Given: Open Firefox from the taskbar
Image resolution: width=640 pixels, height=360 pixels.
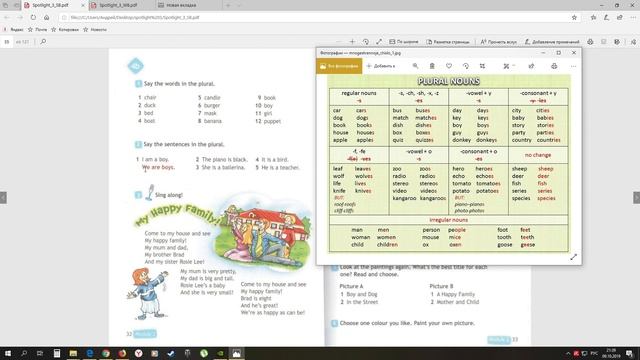Looking at the screenshot, I should coord(122,353).
